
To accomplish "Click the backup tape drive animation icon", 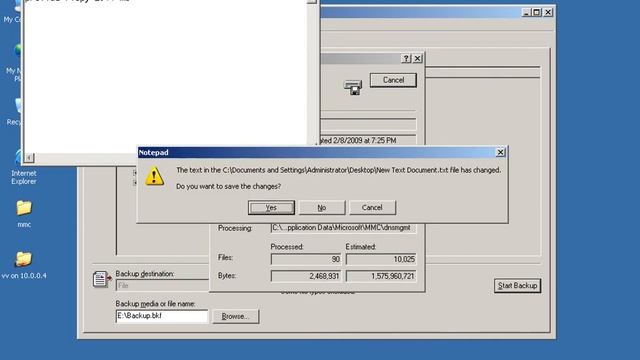I will coord(353,87).
